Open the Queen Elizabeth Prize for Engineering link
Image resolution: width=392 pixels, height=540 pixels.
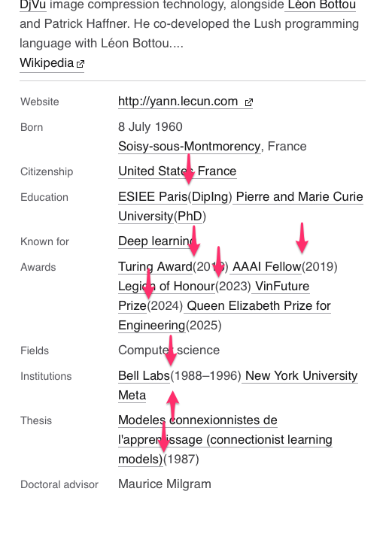(x=259, y=306)
